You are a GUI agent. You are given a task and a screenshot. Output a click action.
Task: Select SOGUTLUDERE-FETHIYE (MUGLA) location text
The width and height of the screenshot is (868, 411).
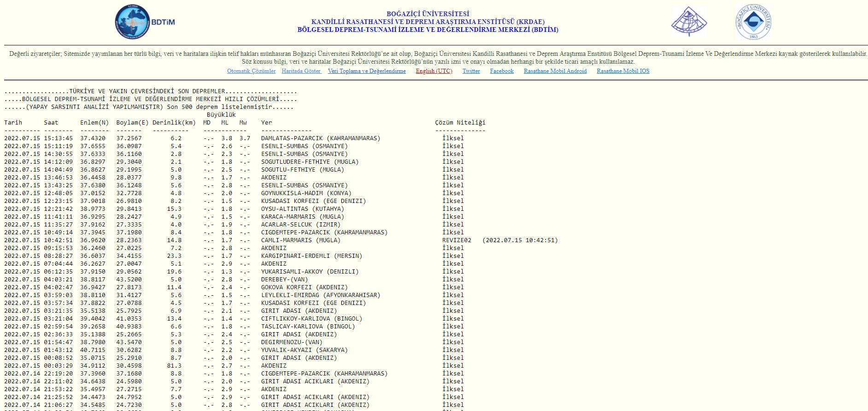tap(310, 162)
